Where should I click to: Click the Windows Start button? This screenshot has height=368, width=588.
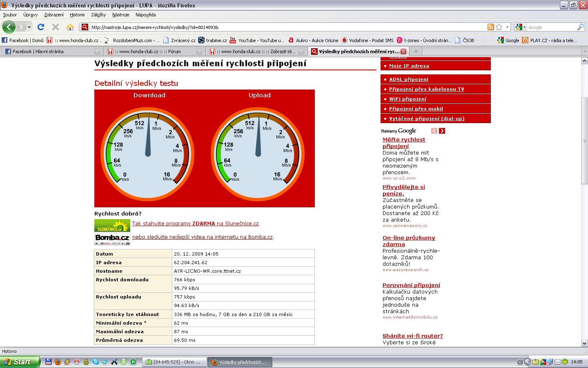[20, 362]
